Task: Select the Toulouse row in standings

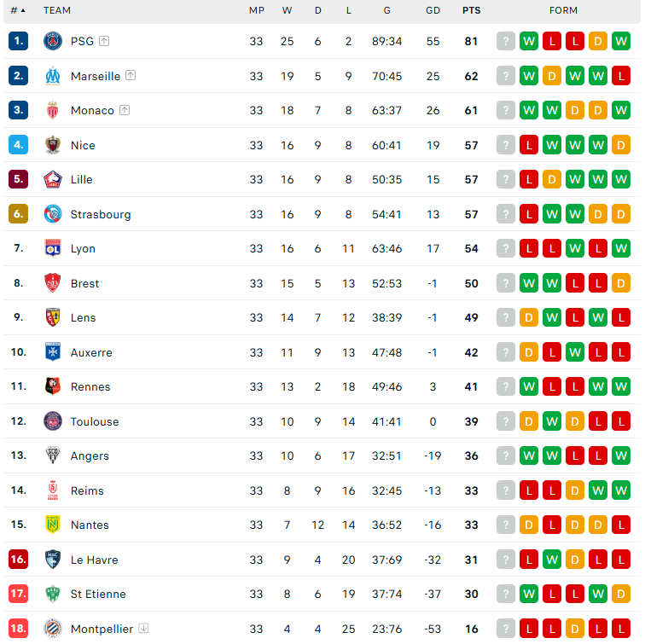Action: 322,421
